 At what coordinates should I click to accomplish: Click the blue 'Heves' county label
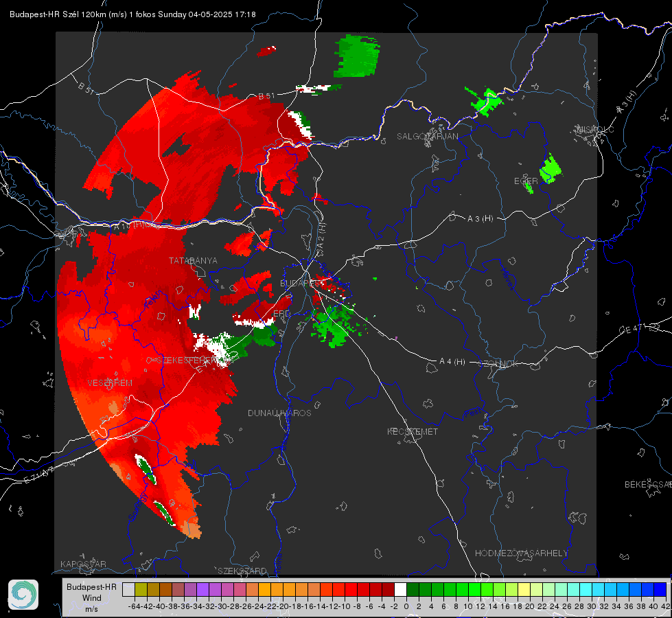pyautogui.click(x=508, y=279)
